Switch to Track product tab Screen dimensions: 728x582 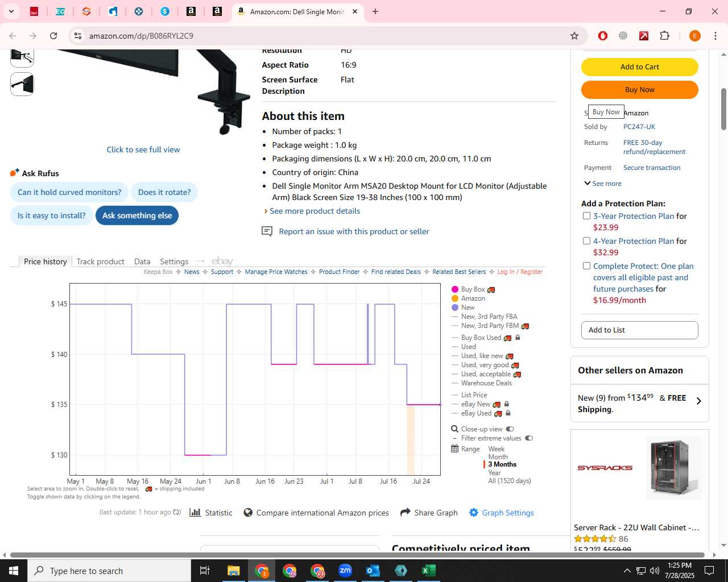[x=100, y=261]
